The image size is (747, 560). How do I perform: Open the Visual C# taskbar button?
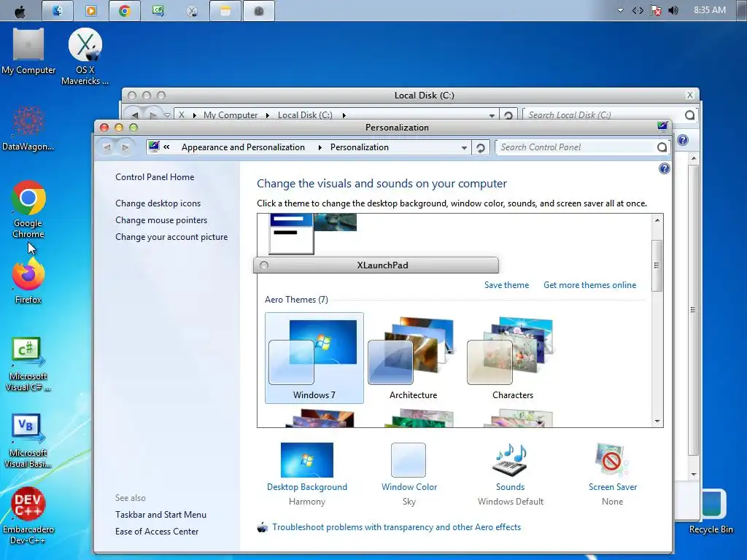pos(158,10)
